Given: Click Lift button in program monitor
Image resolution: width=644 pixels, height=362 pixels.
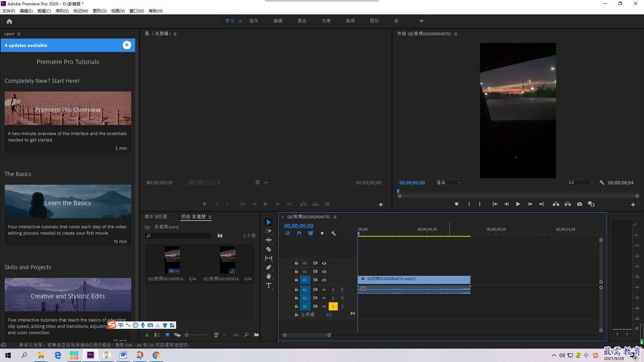Looking at the screenshot, I should click(x=556, y=204).
